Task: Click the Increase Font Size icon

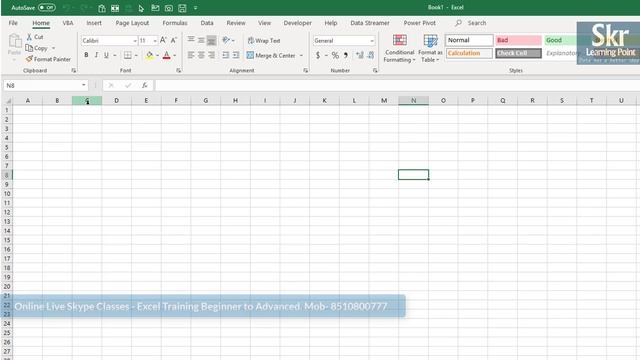Action: pos(163,40)
